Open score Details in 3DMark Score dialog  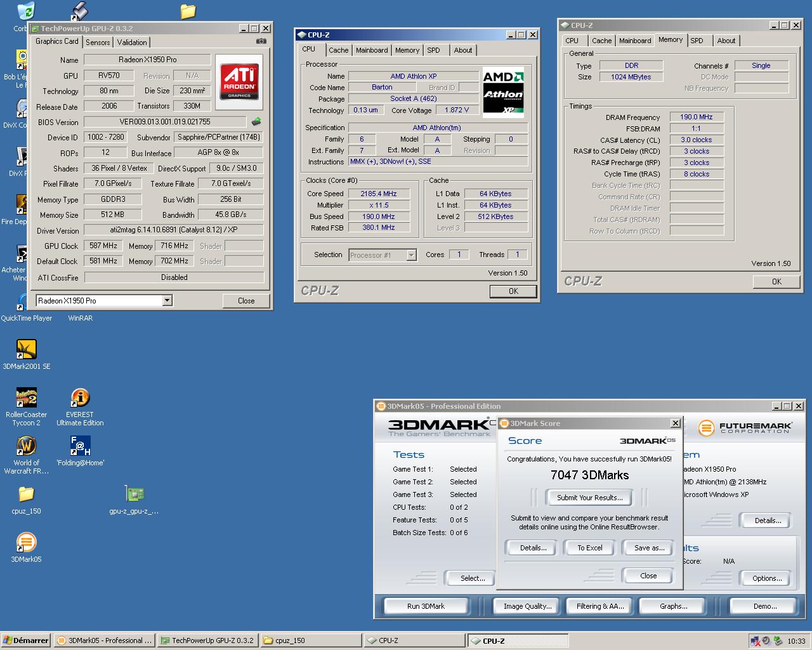coord(533,548)
